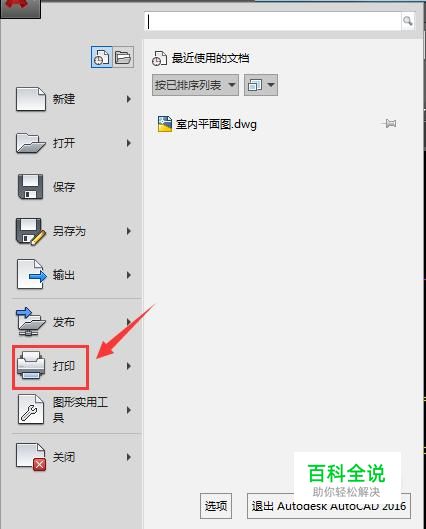The width and height of the screenshot is (426, 529).
Task: Click the 选项 options button
Action: coord(216,506)
